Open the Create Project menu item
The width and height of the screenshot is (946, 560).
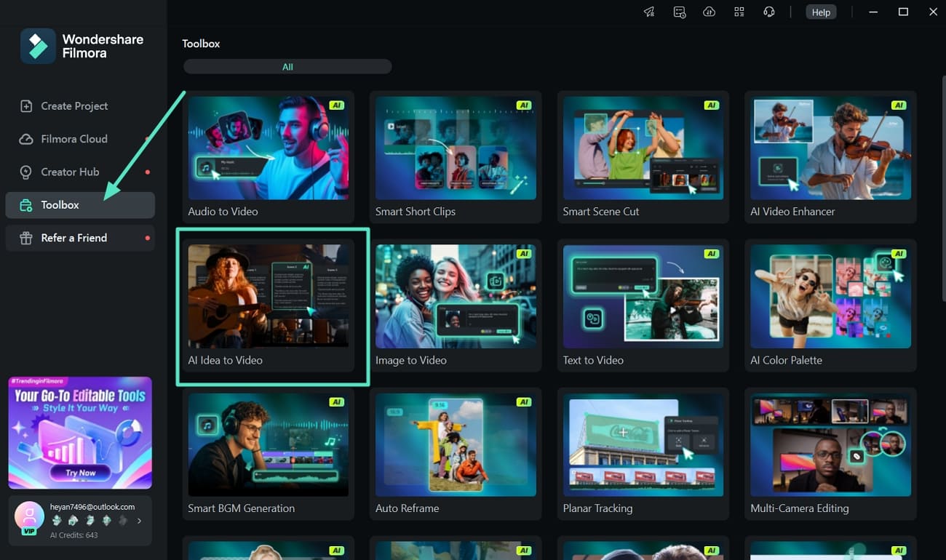tap(80, 106)
